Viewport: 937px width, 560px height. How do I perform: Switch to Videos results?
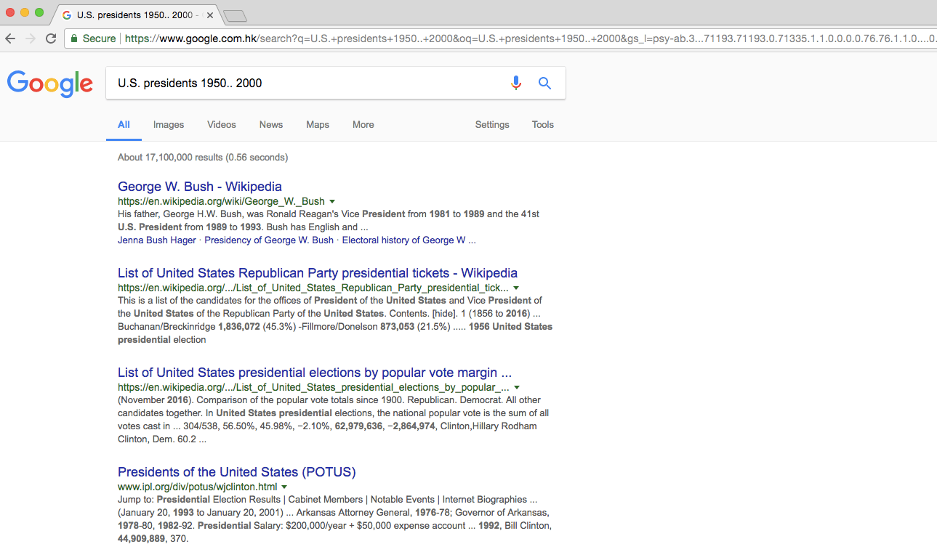coord(222,125)
